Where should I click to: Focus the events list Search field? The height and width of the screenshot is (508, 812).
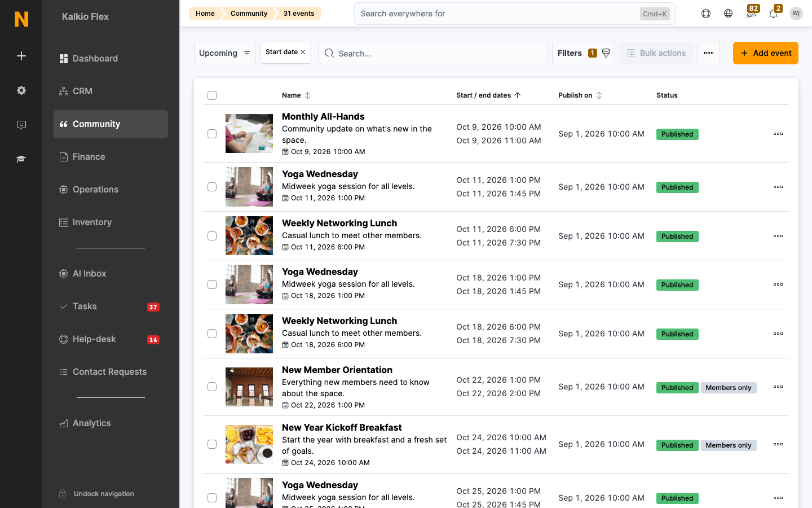pyautogui.click(x=433, y=53)
